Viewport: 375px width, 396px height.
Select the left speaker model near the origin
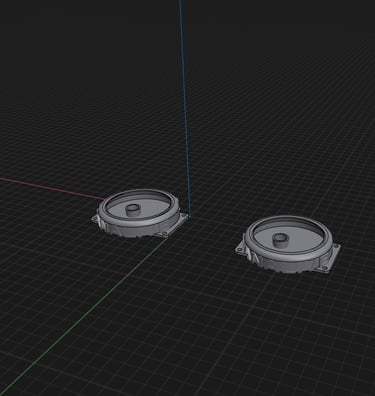point(139,214)
